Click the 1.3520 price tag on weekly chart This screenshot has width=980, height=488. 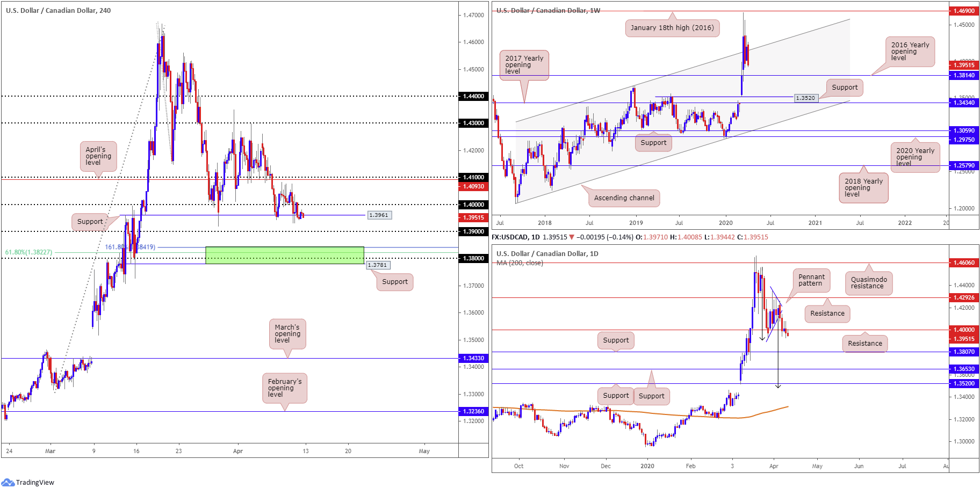pyautogui.click(x=805, y=98)
